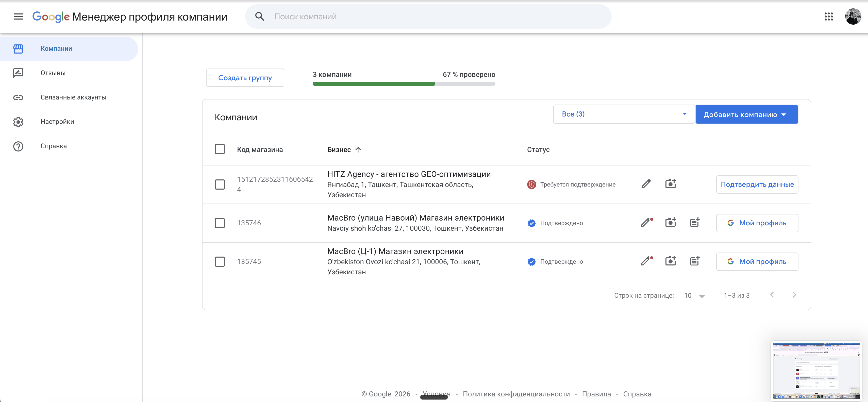Create post for MacBro (улица Навоий)
The height and width of the screenshot is (402, 868).
(695, 222)
